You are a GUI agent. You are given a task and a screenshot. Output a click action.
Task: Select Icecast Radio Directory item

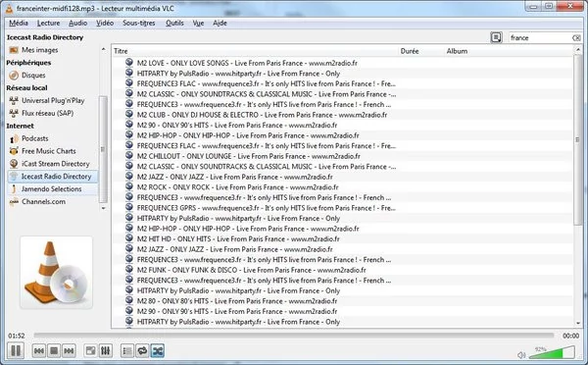pos(52,176)
